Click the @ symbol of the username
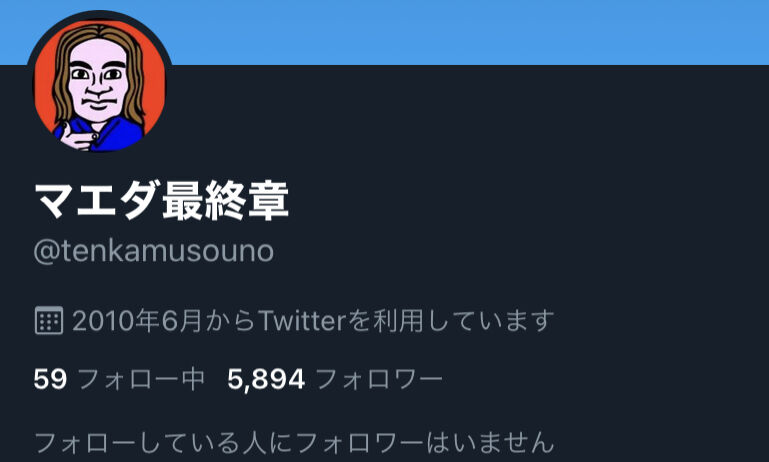This screenshot has width=769, height=462. [47, 252]
